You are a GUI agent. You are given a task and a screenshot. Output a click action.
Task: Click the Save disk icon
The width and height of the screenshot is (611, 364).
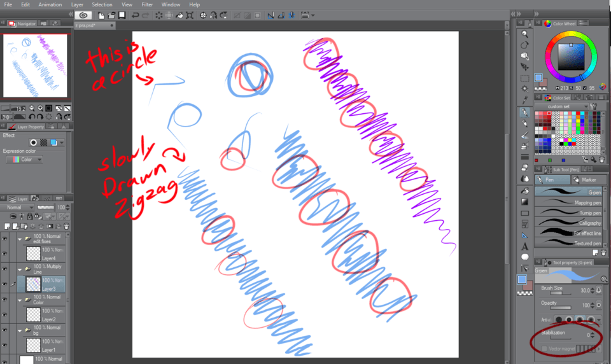pyautogui.click(x=122, y=15)
